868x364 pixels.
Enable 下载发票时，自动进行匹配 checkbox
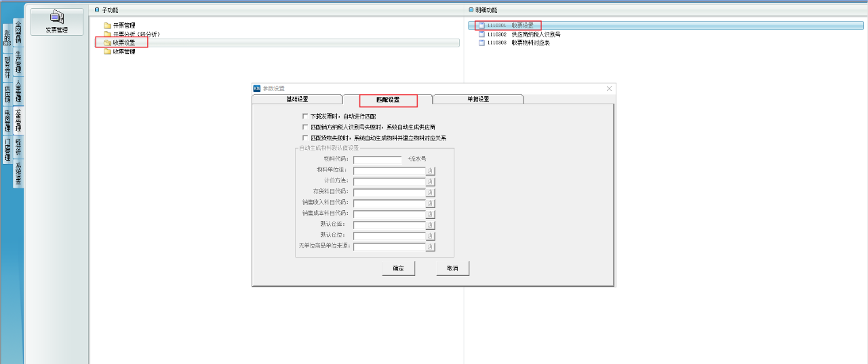[305, 117]
